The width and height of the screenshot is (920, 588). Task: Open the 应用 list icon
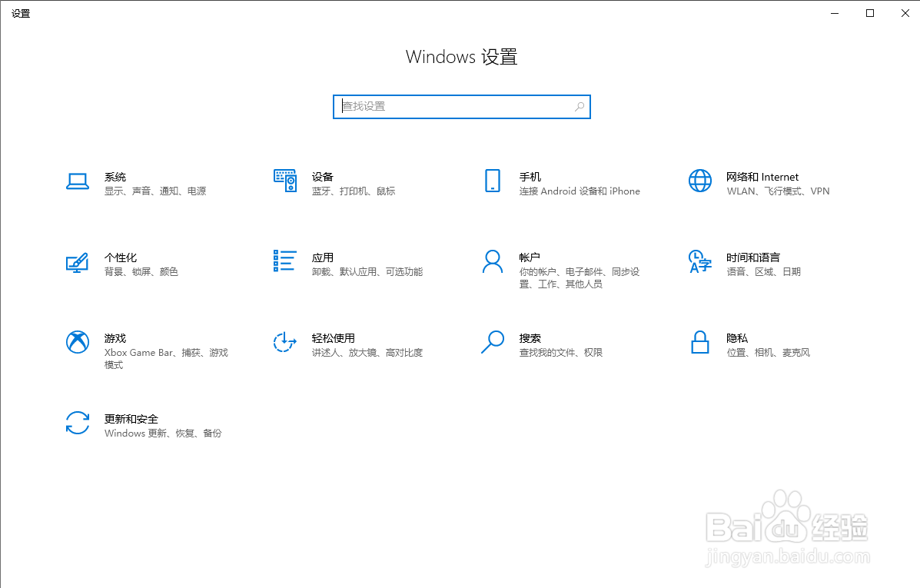coord(284,261)
